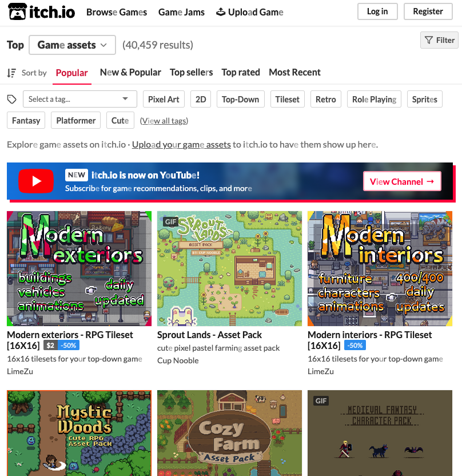Click -50% sale badge on Modern exteriors

click(68, 346)
